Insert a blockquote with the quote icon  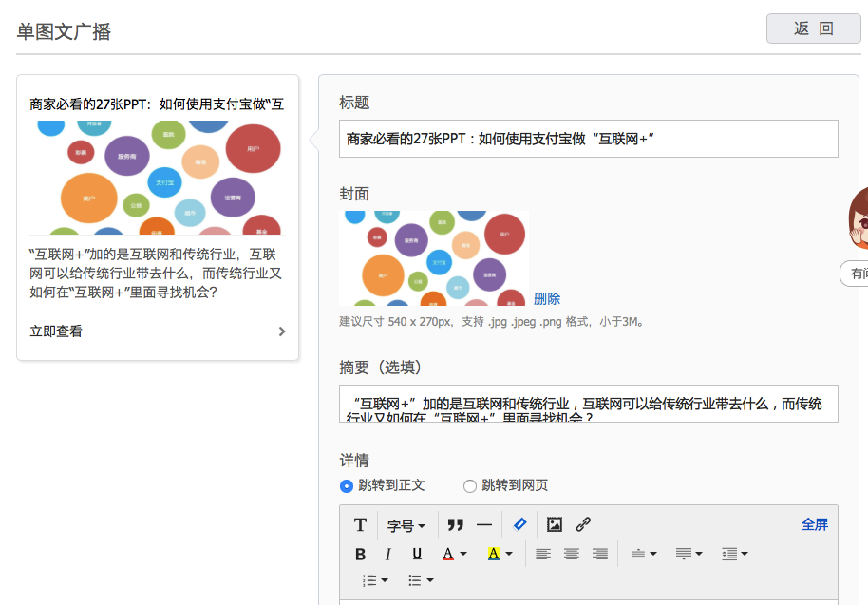pos(455,524)
